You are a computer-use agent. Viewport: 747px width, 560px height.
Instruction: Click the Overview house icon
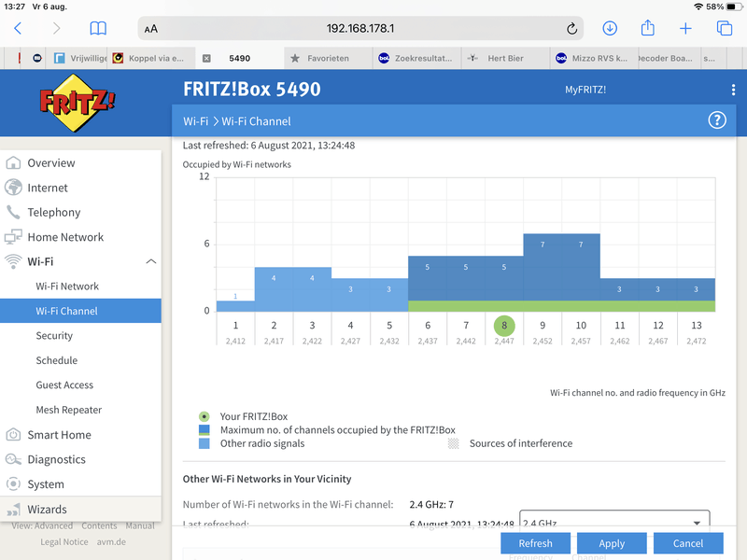tap(13, 162)
